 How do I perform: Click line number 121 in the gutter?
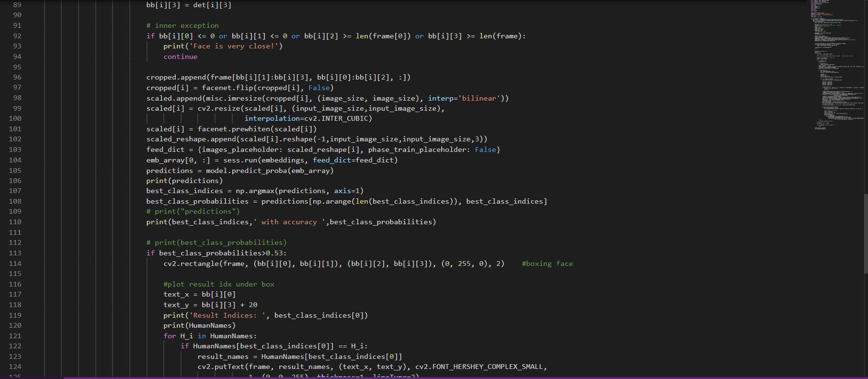point(15,336)
